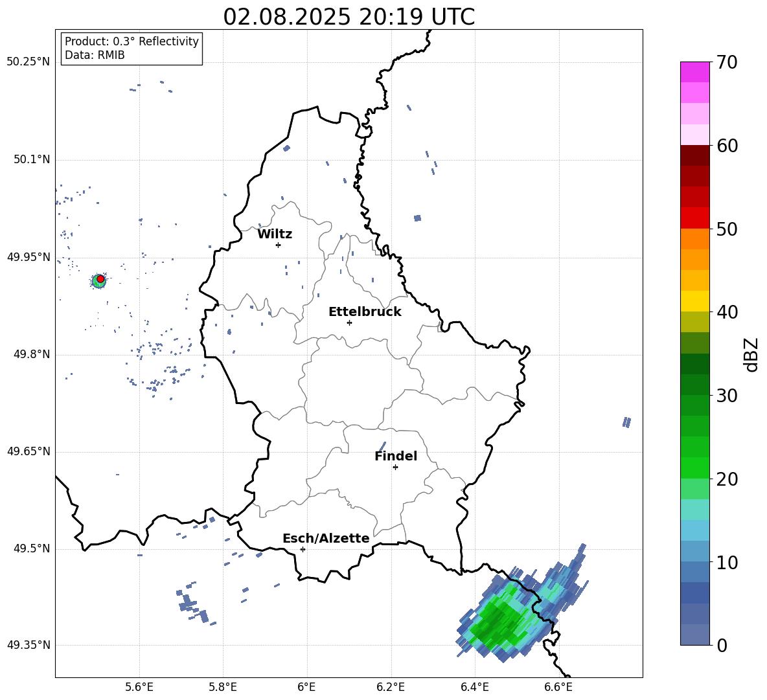Click the magenta swatch at top of colorbar

point(694,72)
